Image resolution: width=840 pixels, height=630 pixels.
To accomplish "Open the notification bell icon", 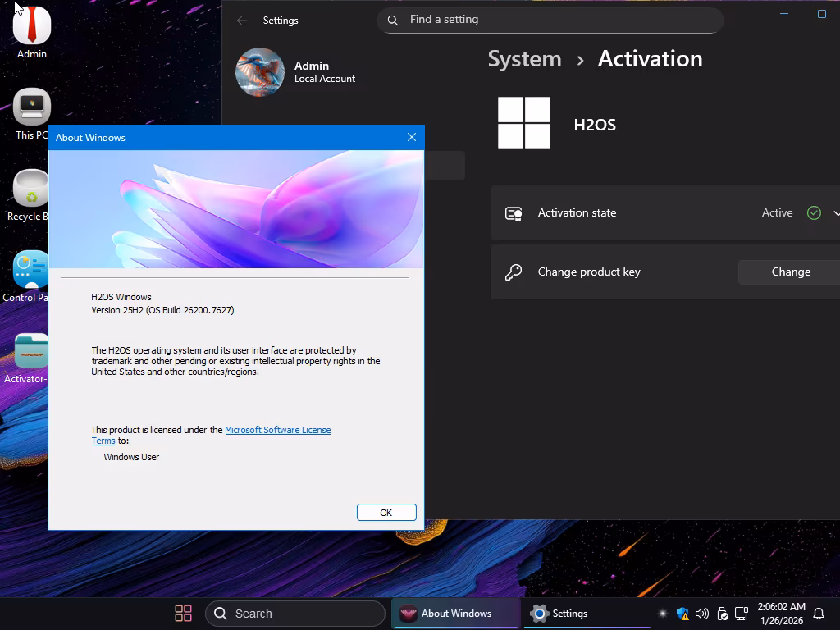I will click(818, 614).
